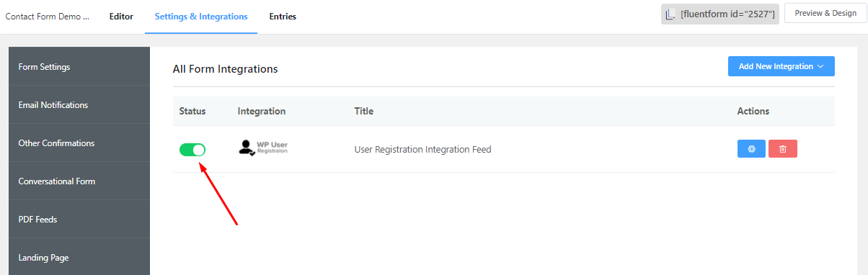Open the Entries tab
This screenshot has height=275, width=868.
click(283, 17)
